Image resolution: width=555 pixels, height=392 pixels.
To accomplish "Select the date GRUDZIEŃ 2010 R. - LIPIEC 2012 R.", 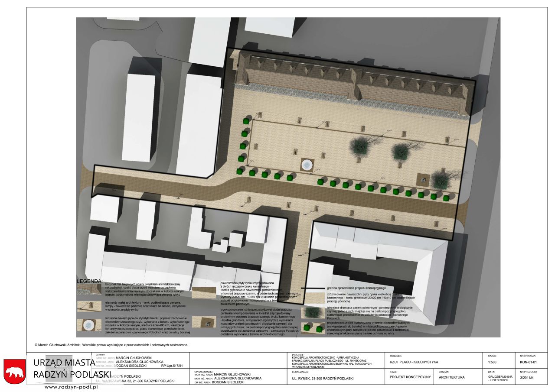I will (499, 379).
